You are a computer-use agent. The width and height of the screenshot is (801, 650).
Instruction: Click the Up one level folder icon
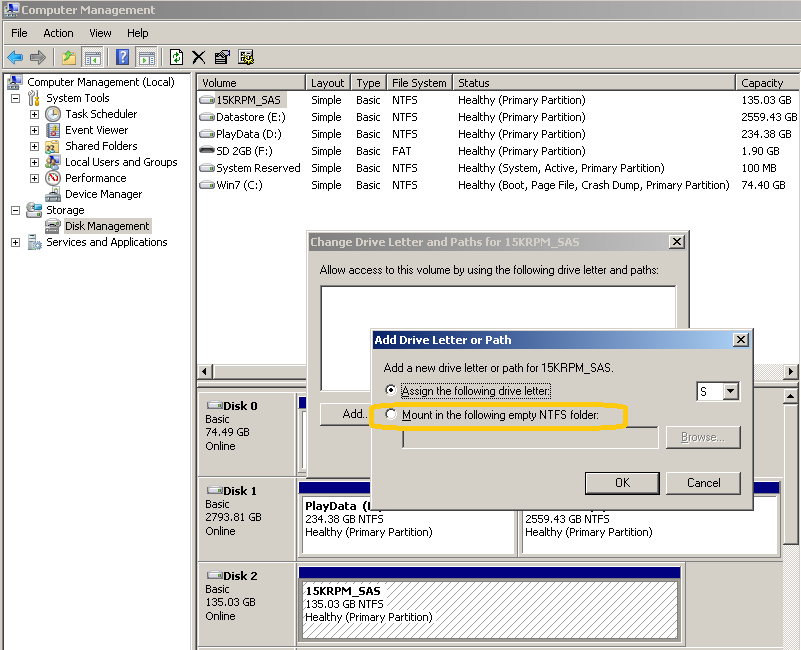coord(68,57)
